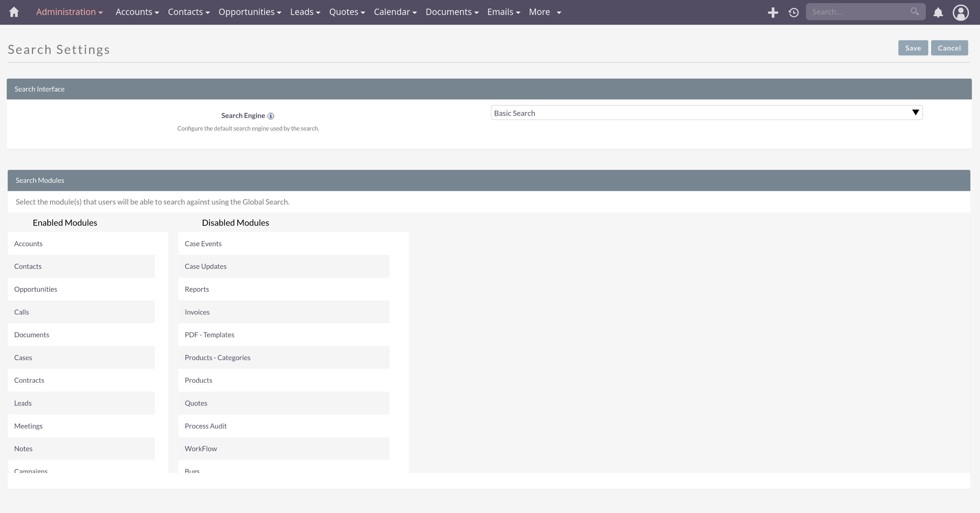This screenshot has width=980, height=513.
Task: Click the magnifier icon in search box
Action: 915,12
